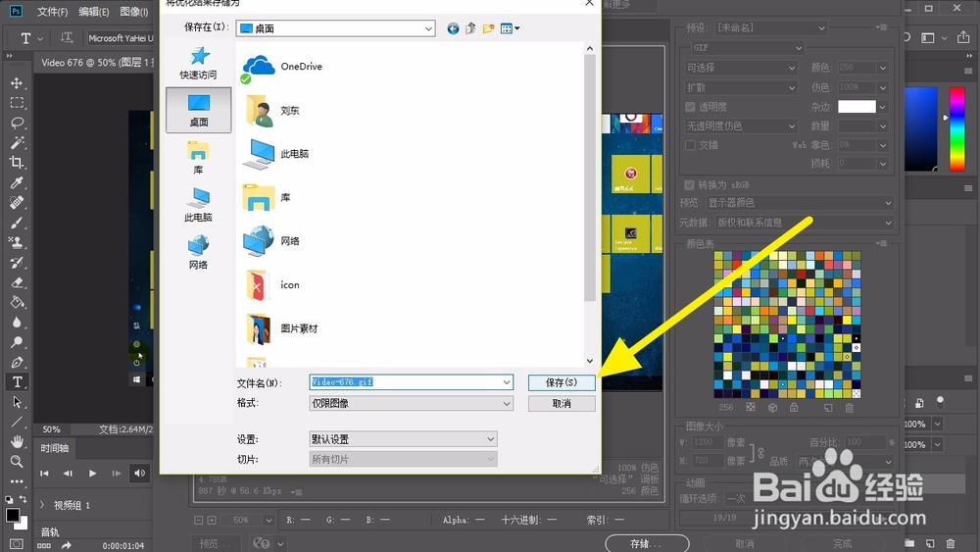Select the Brush tool
The height and width of the screenshot is (552, 980).
(x=17, y=223)
